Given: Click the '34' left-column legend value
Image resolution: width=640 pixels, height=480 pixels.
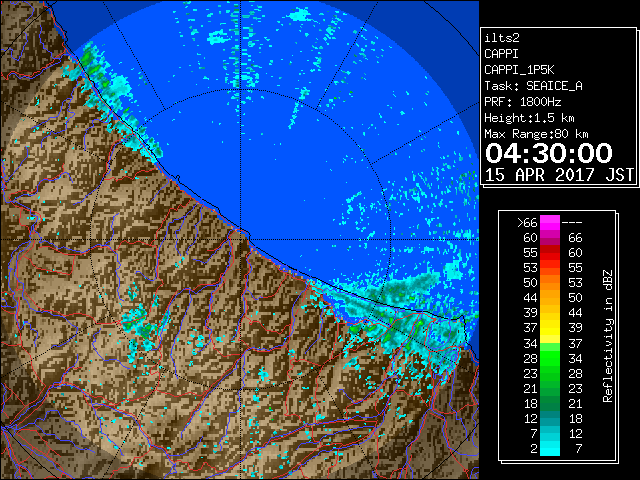Looking at the screenshot, I should (530, 344).
